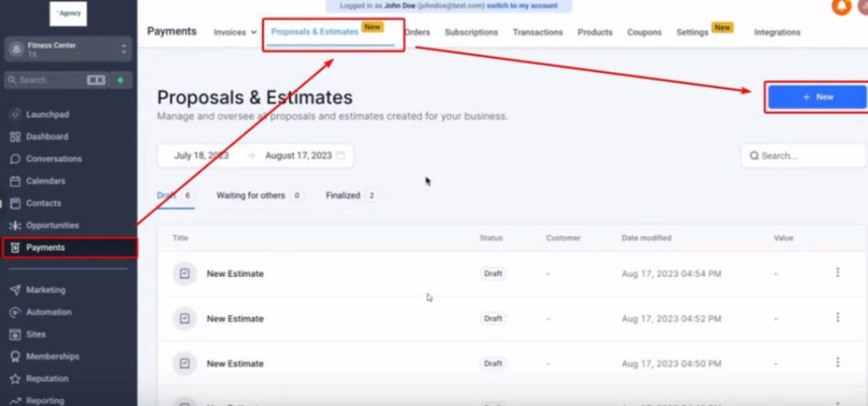Image resolution: width=868 pixels, height=406 pixels.
Task: Open New Estimate modified 04:50 PM
Action: pyautogui.click(x=236, y=364)
